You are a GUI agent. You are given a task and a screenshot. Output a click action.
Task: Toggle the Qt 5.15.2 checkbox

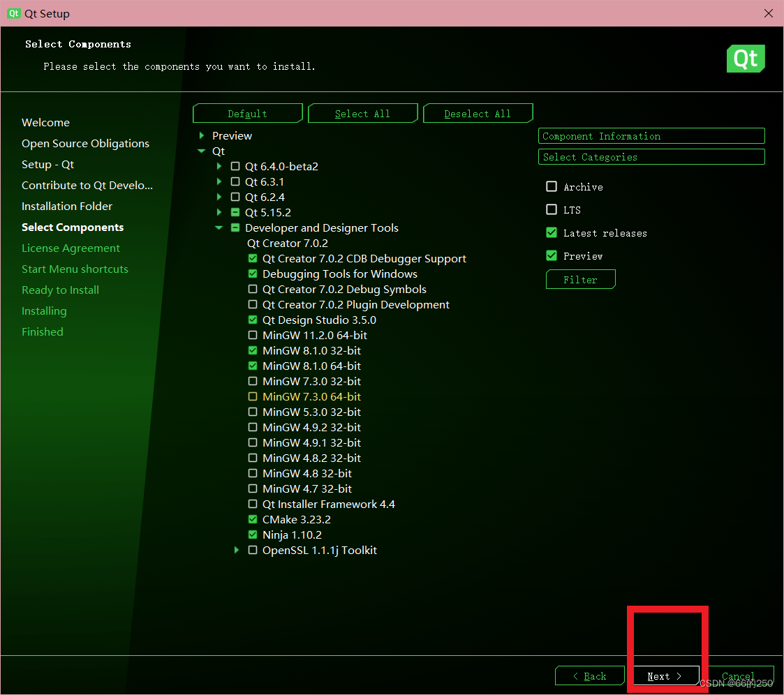235,212
